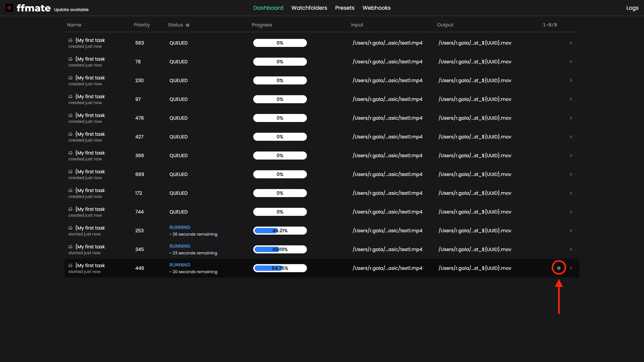Click the Status column gear icon
The image size is (644, 362).
pos(187,25)
